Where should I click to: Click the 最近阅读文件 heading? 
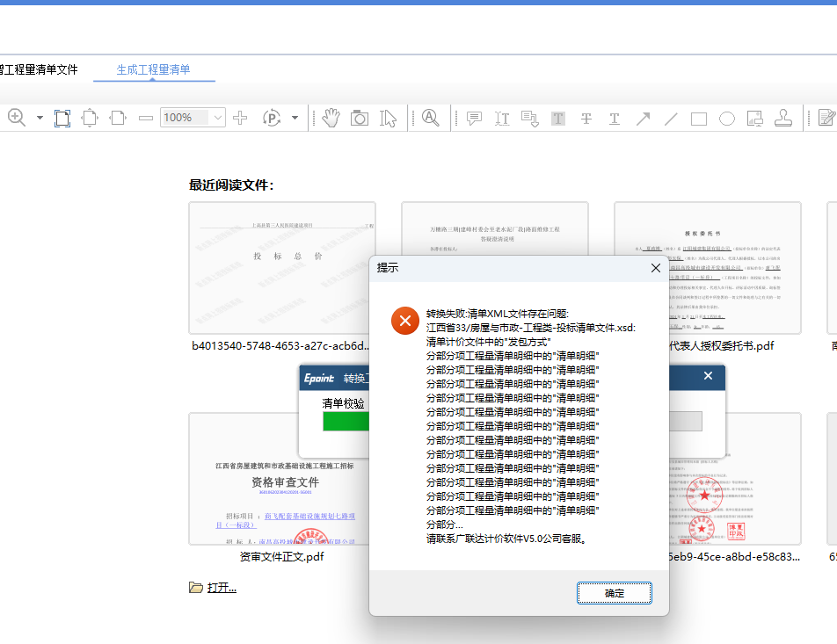[231, 185]
